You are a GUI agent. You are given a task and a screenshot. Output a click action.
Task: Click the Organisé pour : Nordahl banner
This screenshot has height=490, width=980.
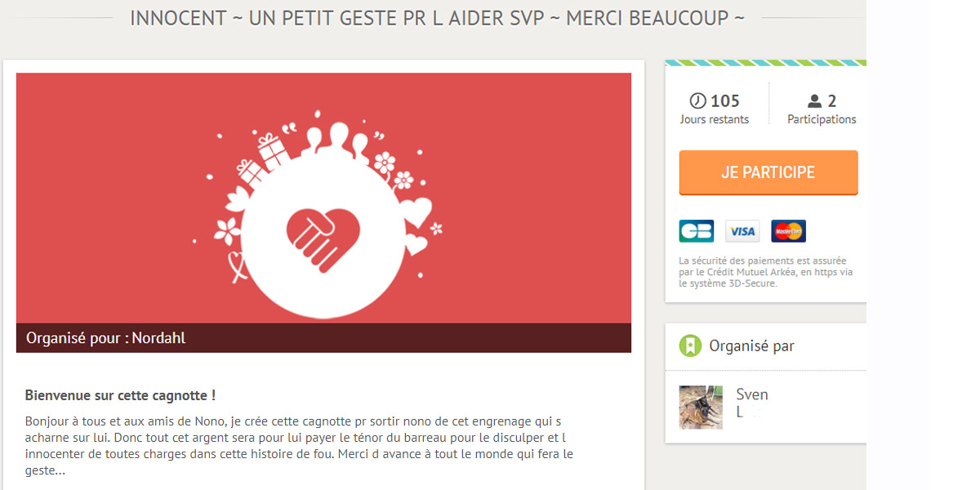323,338
